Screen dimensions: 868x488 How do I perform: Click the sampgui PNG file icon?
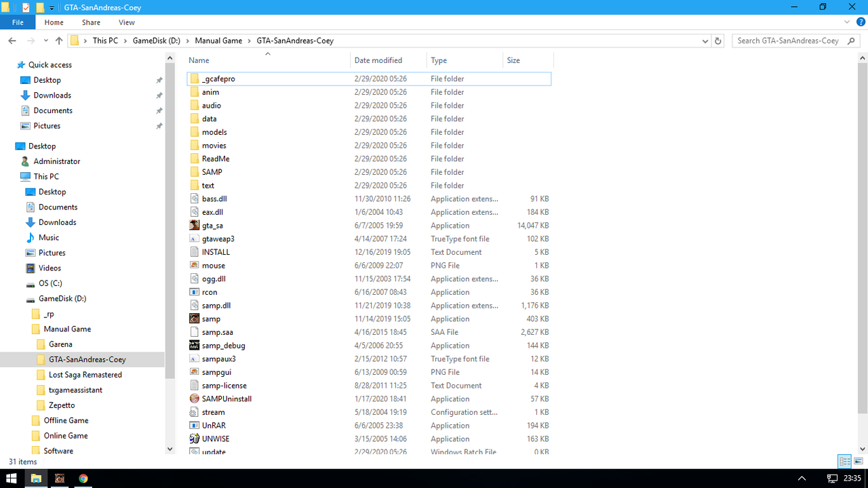194,372
